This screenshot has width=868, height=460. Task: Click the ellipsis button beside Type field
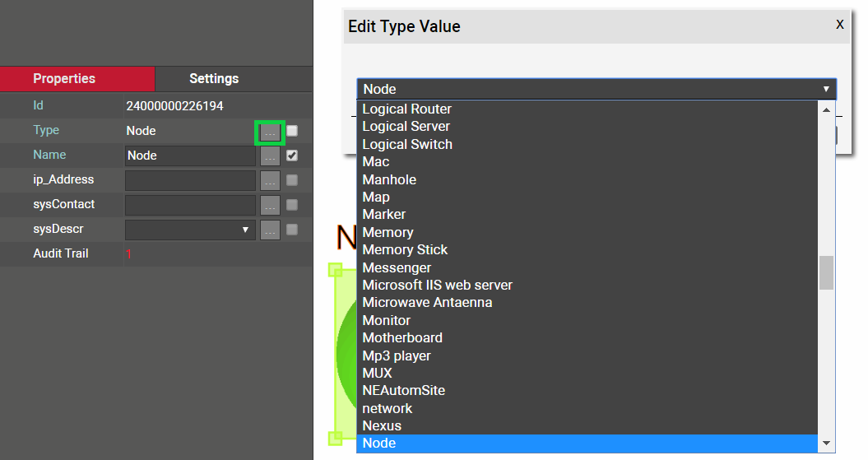click(x=270, y=132)
